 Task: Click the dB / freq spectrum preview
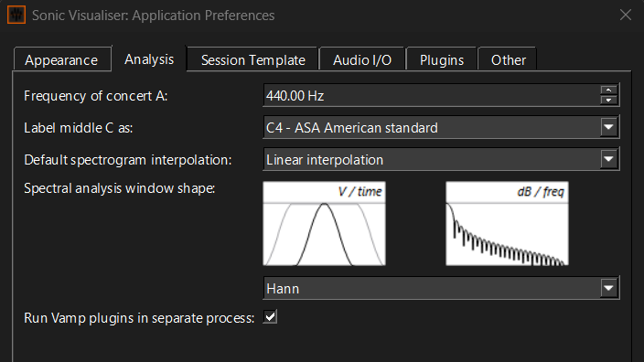coord(507,224)
